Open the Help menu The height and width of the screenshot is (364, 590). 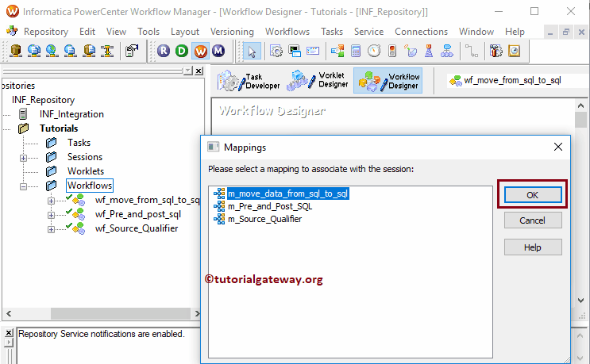(515, 32)
